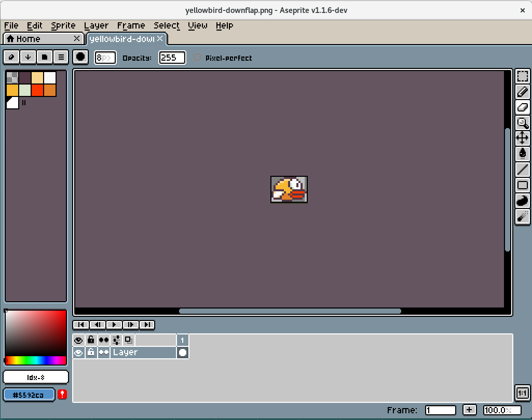This screenshot has width=532, height=420.
Task: Go to the first frame
Action: (81, 325)
